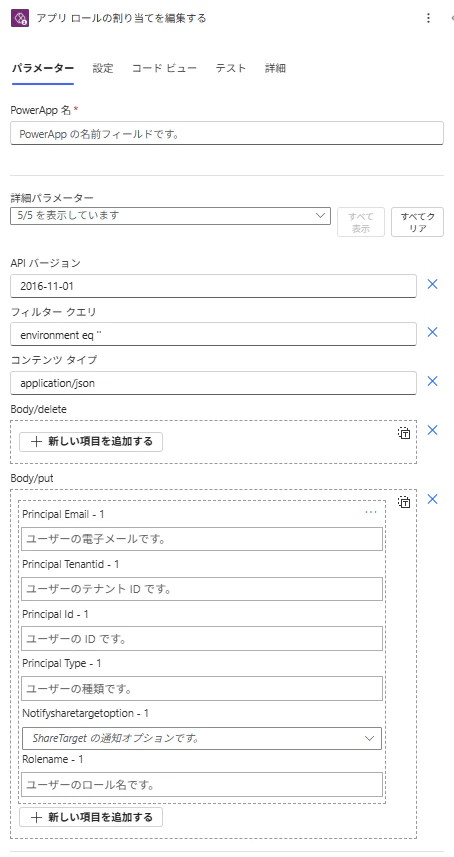Click the すべてクリア button

point(417,222)
